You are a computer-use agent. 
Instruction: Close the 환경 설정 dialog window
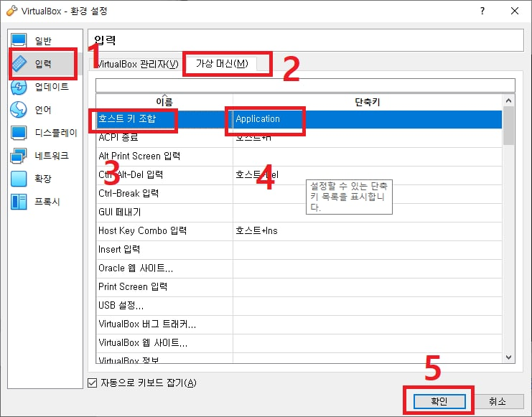(x=515, y=11)
